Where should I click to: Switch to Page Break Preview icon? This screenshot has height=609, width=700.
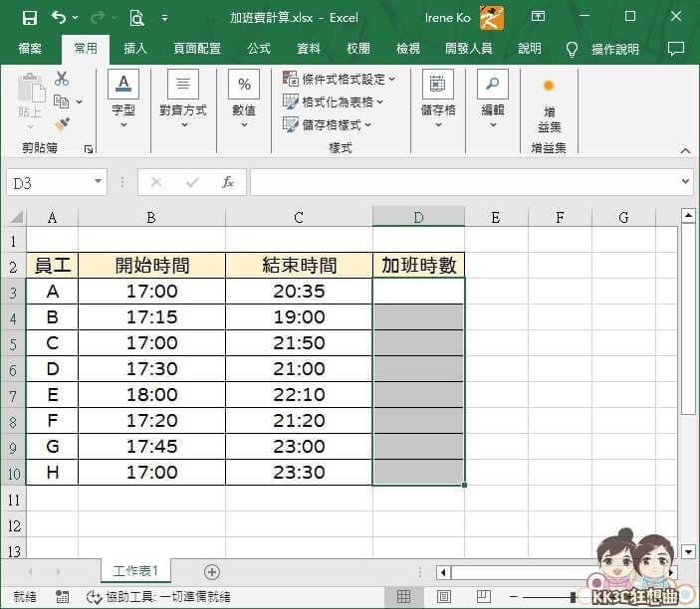pos(484,596)
